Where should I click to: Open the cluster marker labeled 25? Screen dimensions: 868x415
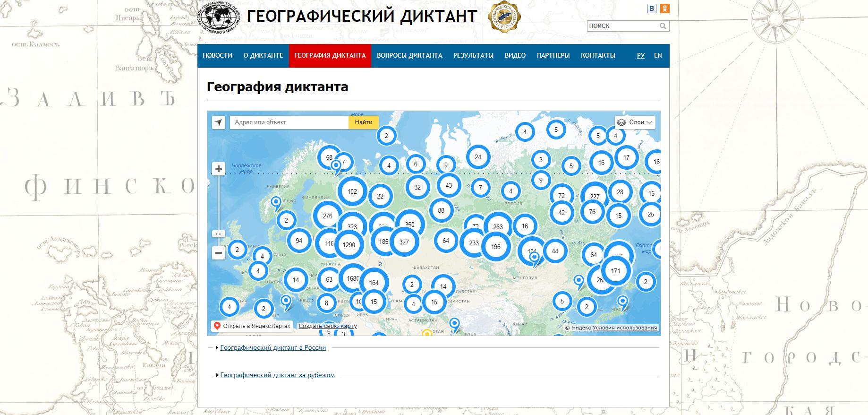pyautogui.click(x=651, y=214)
